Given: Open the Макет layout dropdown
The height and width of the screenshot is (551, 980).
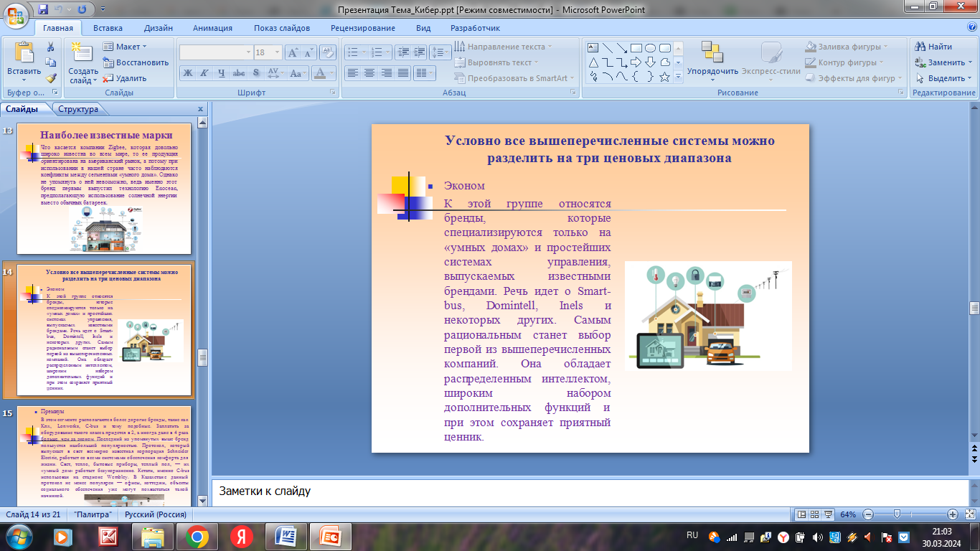Looking at the screenshot, I should pyautogui.click(x=125, y=47).
